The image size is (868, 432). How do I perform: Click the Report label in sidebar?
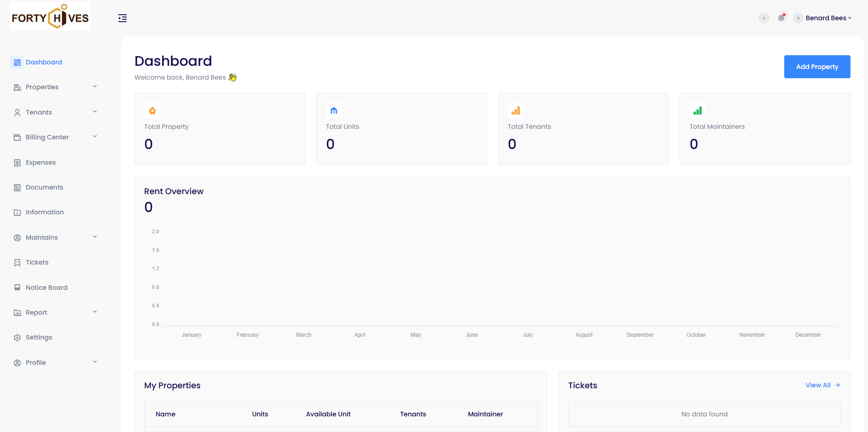coord(36,312)
